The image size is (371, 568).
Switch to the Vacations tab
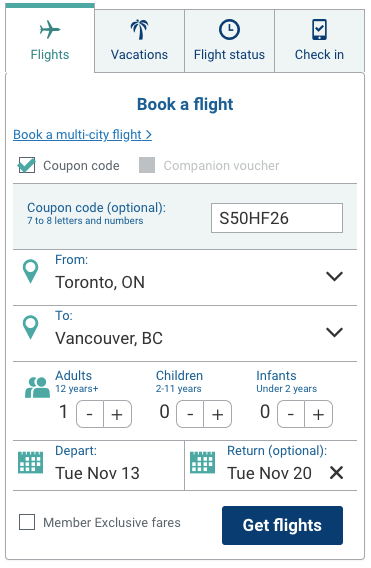tap(139, 41)
